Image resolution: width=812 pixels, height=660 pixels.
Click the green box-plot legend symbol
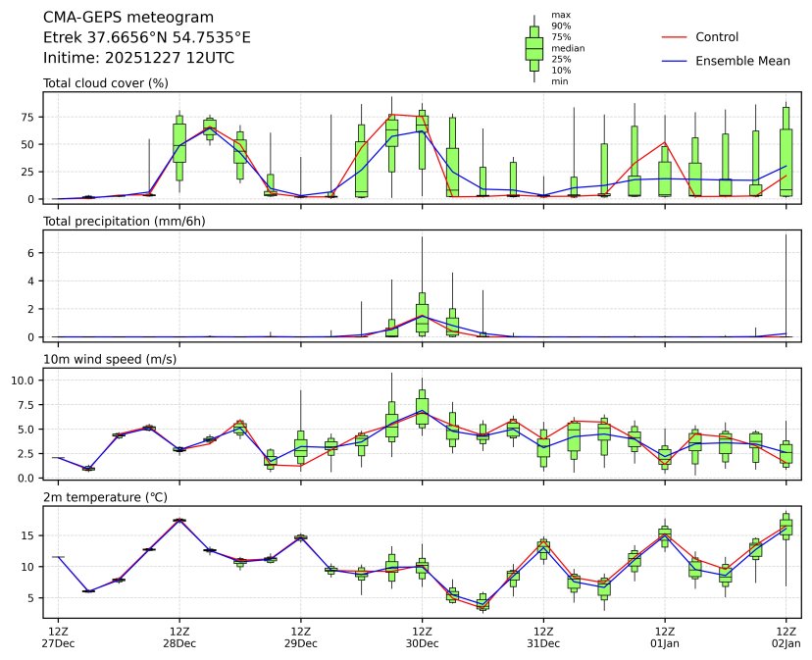534,48
